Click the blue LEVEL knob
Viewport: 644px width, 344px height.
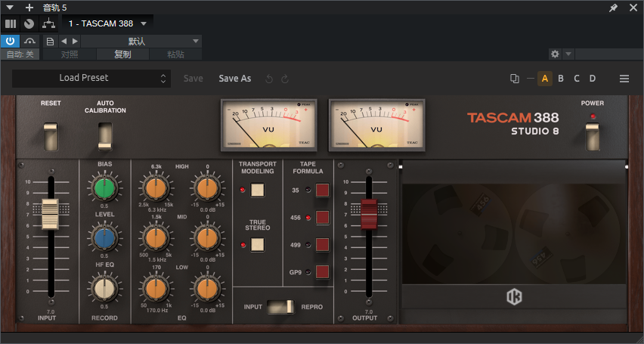(104, 239)
